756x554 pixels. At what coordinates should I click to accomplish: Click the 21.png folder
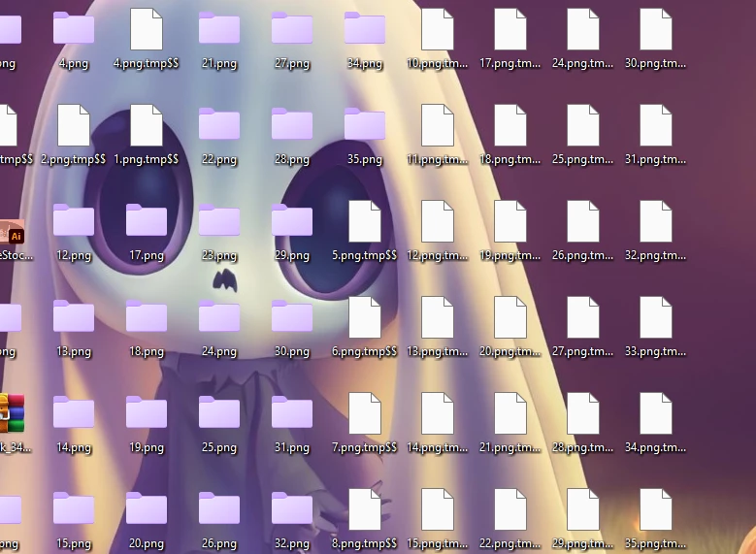tap(219, 28)
